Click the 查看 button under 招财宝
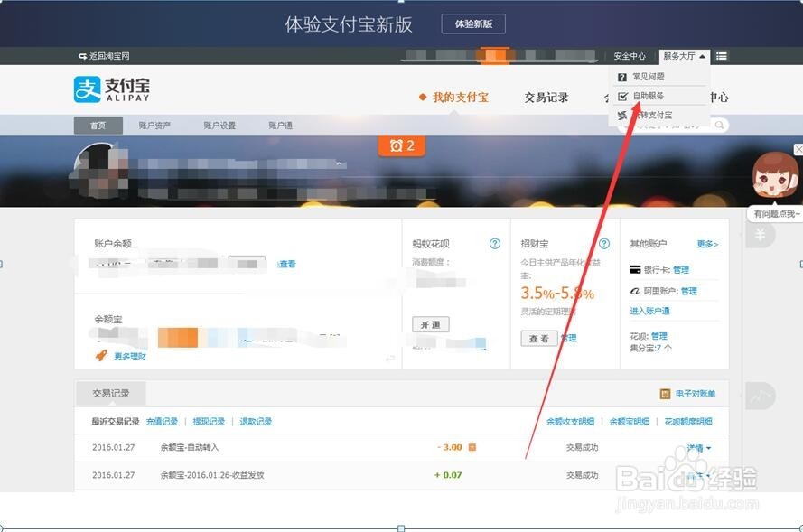803x532 pixels. tap(538, 339)
